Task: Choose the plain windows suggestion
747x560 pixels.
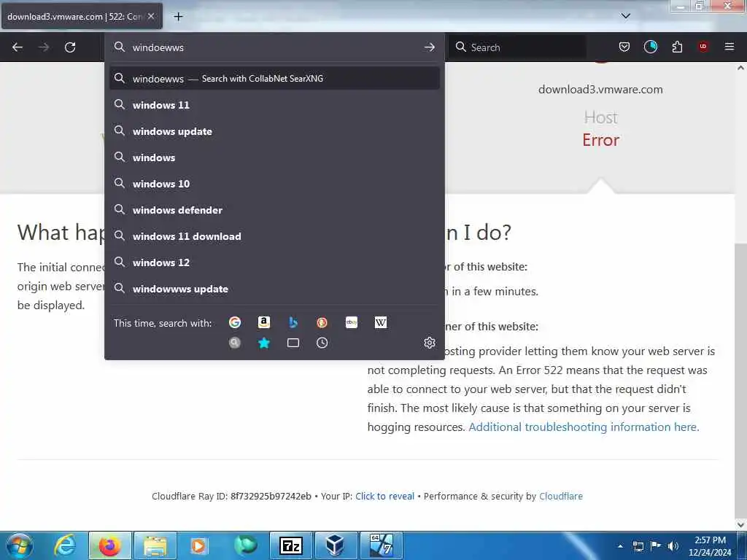Action: (x=274, y=157)
